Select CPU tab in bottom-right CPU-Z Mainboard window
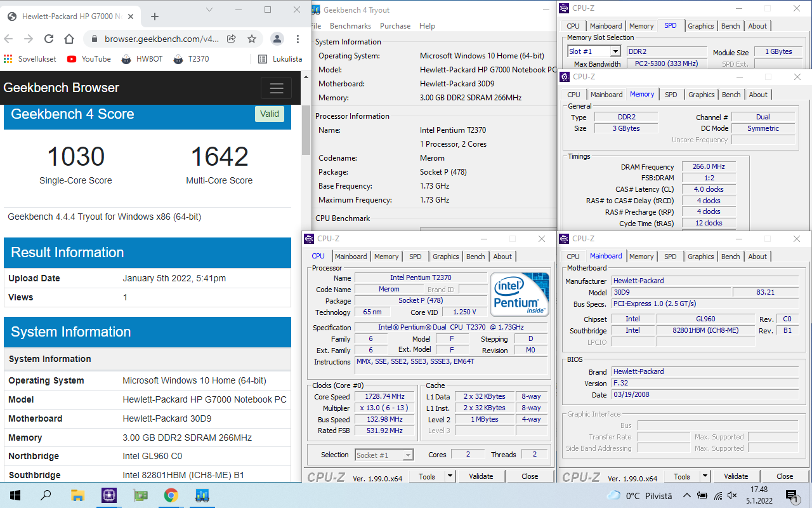 pyautogui.click(x=573, y=257)
